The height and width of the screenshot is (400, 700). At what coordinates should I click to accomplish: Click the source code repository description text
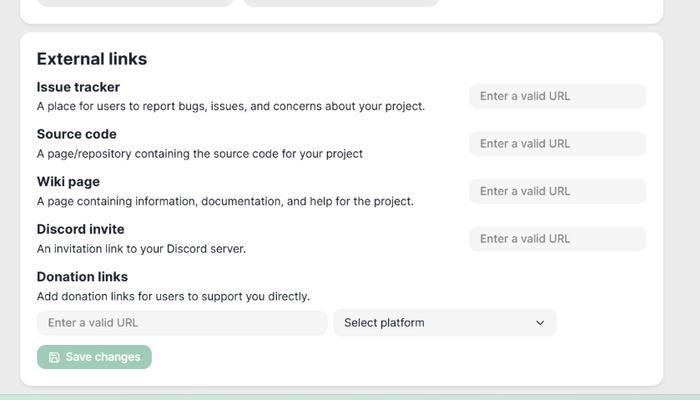[200, 154]
